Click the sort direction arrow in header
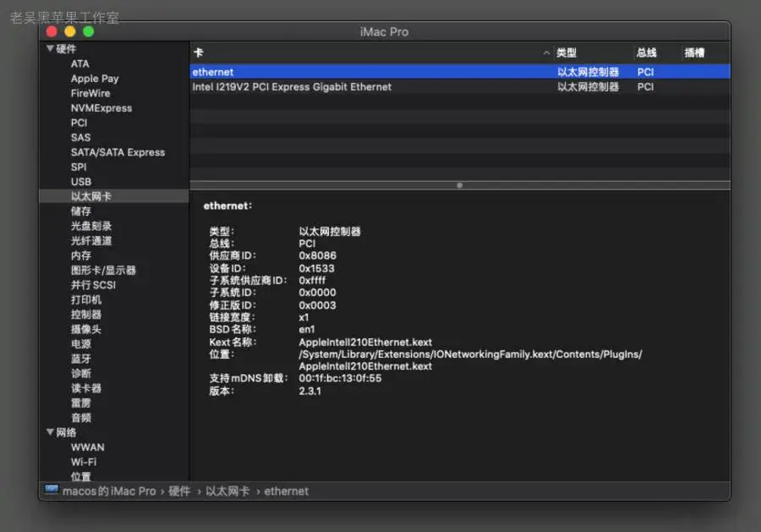This screenshot has width=761, height=532. [x=546, y=52]
